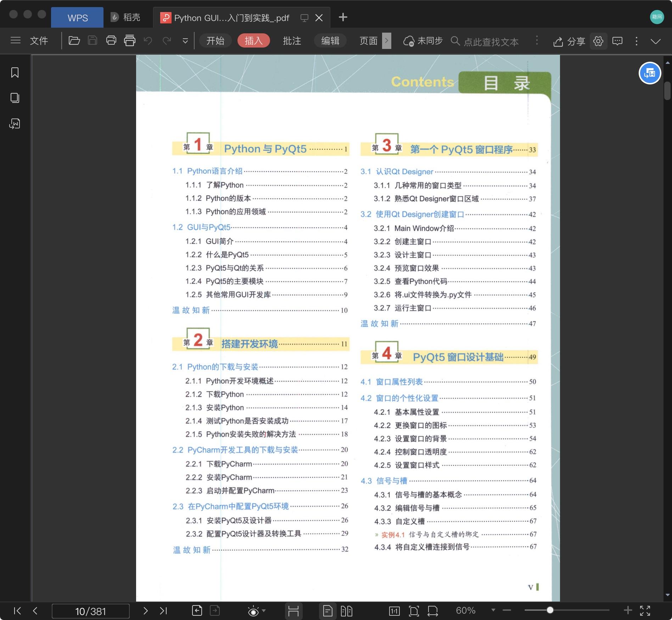The height and width of the screenshot is (620, 672).
Task: Click the user avatar icon
Action: (x=657, y=17)
